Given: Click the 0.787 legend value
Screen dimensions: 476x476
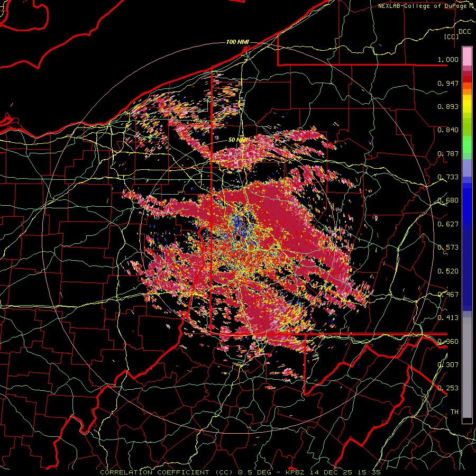Looking at the screenshot, I should tap(448, 153).
